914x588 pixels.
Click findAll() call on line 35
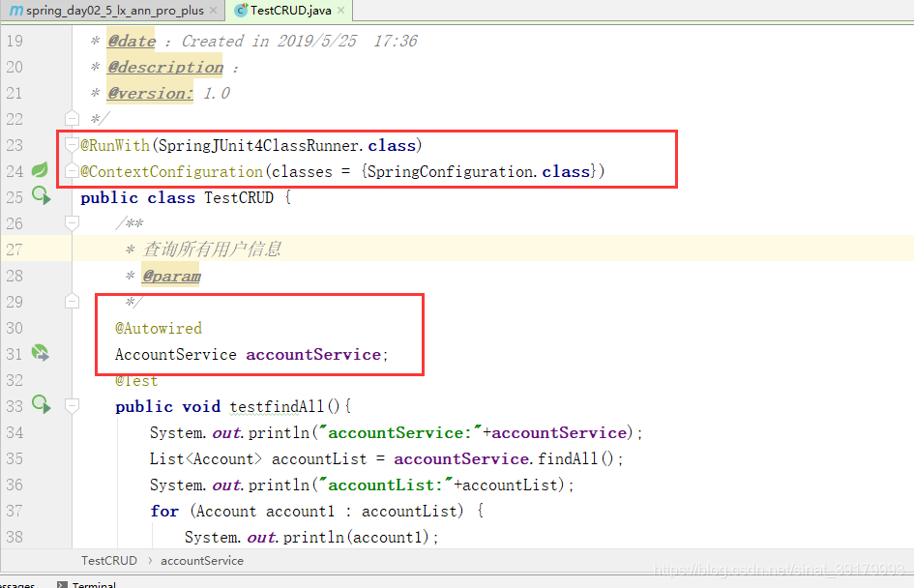click(x=575, y=458)
